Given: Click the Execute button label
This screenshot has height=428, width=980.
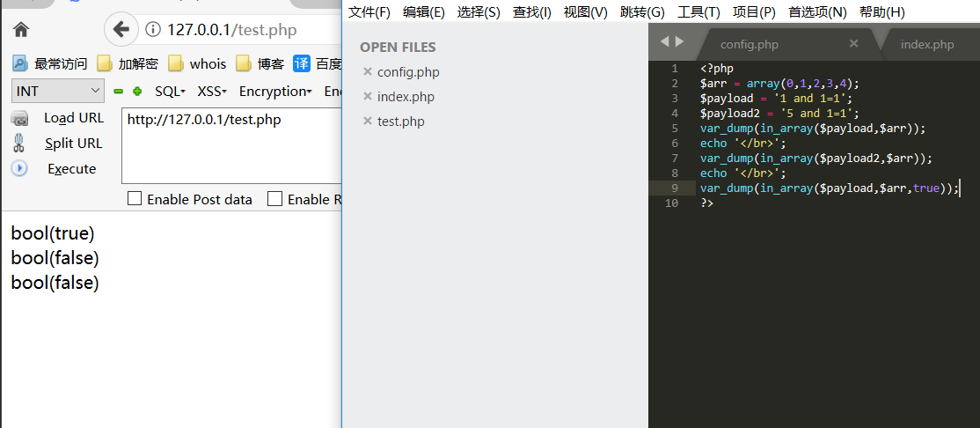Looking at the screenshot, I should (72, 168).
